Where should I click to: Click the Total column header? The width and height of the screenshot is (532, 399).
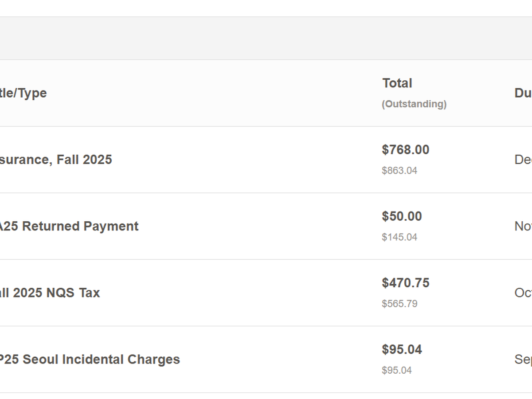pyautogui.click(x=397, y=83)
